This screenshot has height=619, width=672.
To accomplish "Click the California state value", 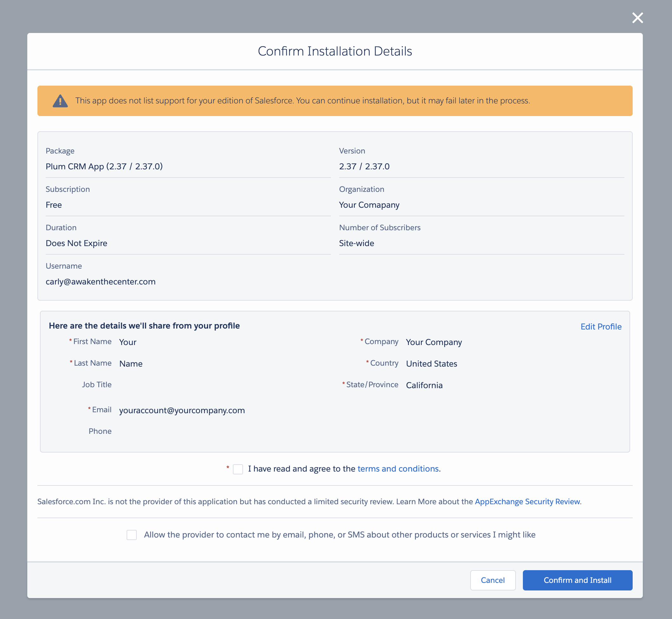I will coord(424,385).
